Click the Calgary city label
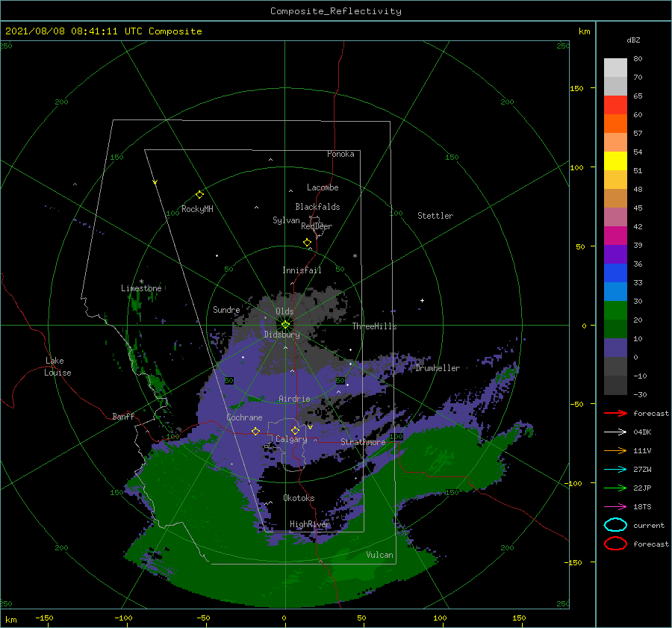This screenshot has width=672, height=628. tap(291, 439)
